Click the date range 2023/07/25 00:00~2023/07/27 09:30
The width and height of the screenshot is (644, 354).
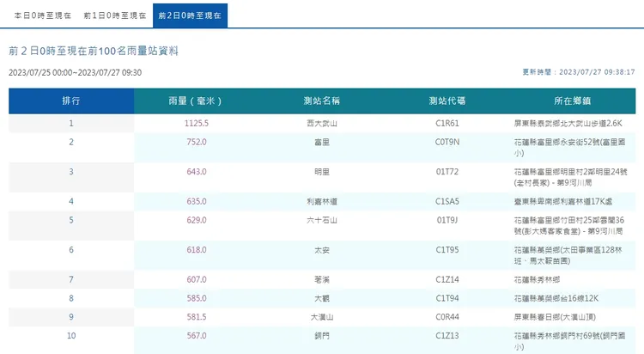76,73
